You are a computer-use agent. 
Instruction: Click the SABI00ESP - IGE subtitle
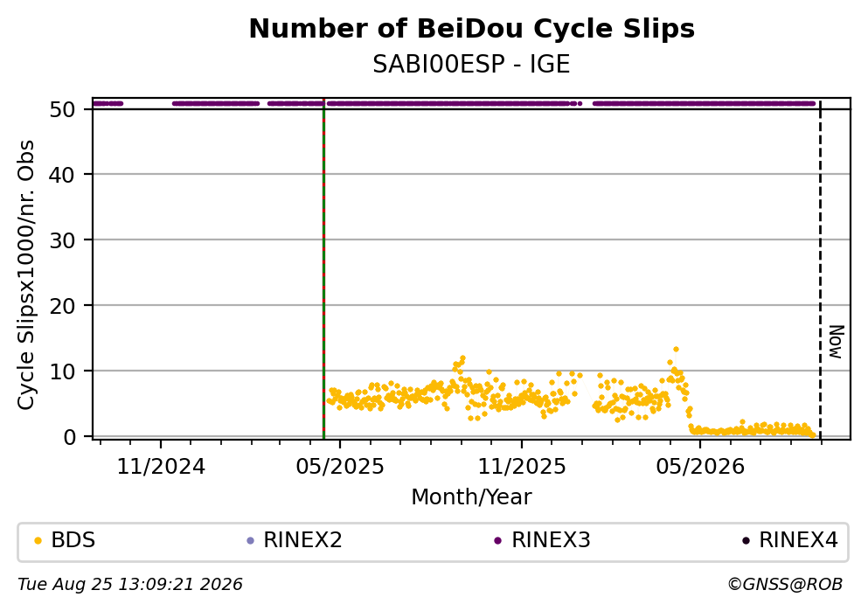pos(471,65)
